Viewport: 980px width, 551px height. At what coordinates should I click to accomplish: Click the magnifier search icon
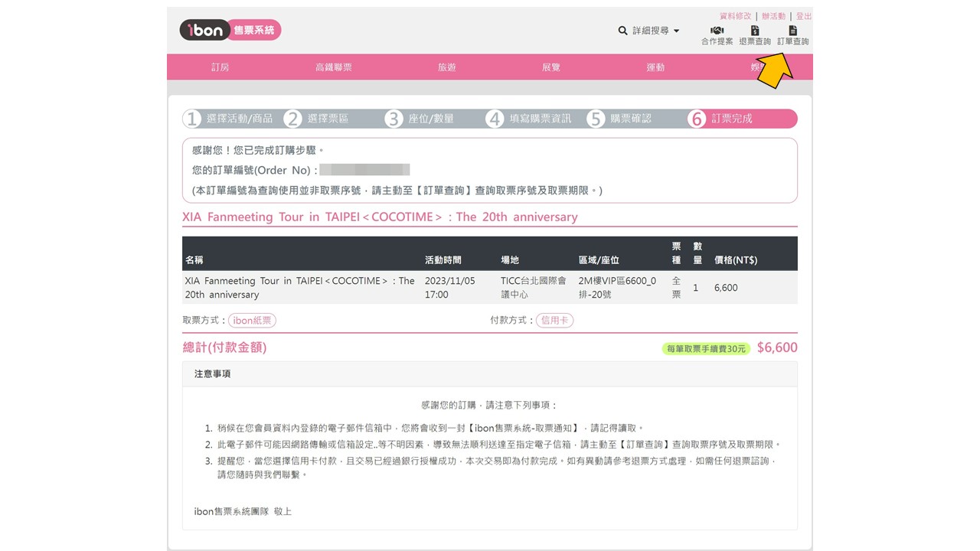click(622, 31)
